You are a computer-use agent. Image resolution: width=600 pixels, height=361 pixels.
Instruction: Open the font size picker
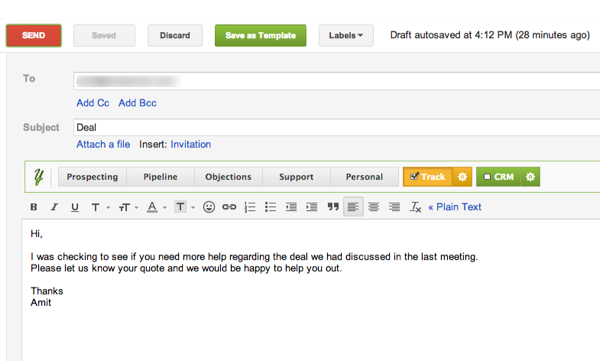tap(128, 207)
